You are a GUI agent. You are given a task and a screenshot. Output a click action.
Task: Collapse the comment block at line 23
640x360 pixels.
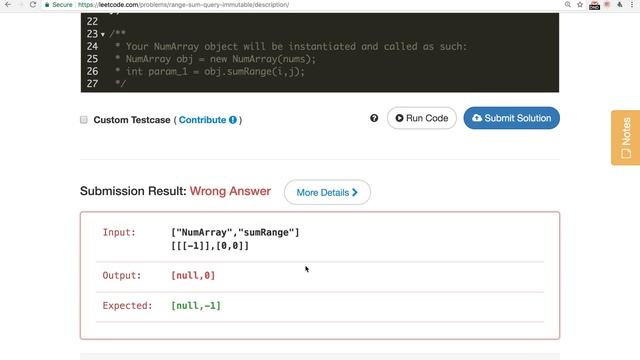pos(102,35)
